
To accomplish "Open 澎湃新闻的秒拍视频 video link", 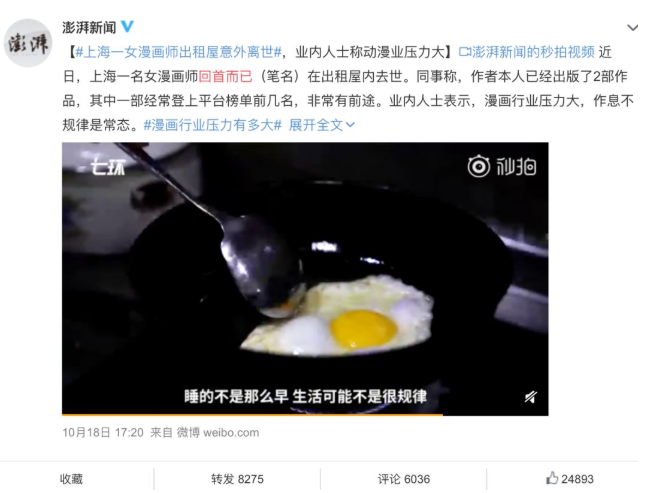I will [x=533, y=52].
